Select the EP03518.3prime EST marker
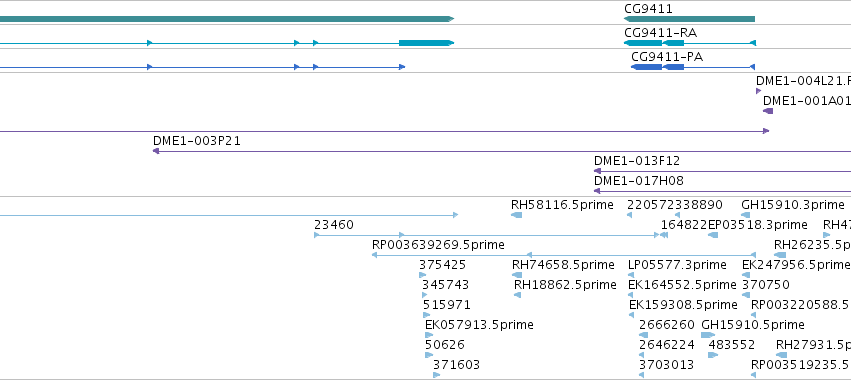Screen dimensions: 851x380 [x=713, y=235]
